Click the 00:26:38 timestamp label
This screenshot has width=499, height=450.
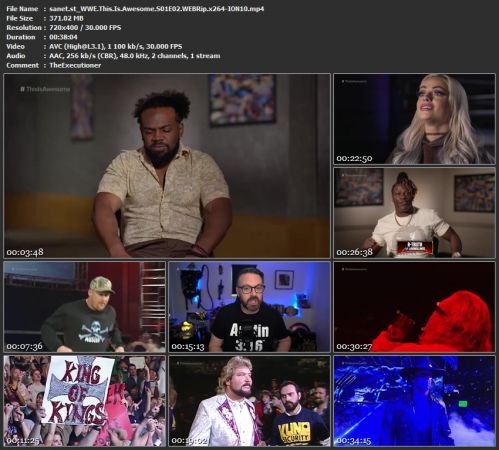click(x=355, y=252)
